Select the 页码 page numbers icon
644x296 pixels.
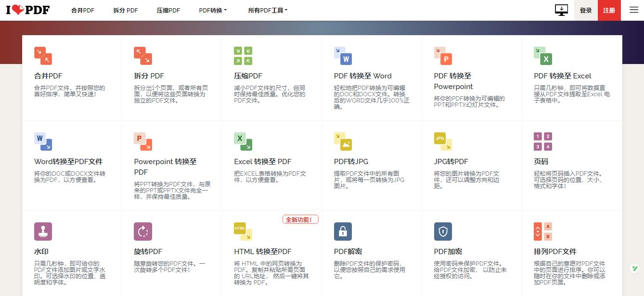point(543,141)
